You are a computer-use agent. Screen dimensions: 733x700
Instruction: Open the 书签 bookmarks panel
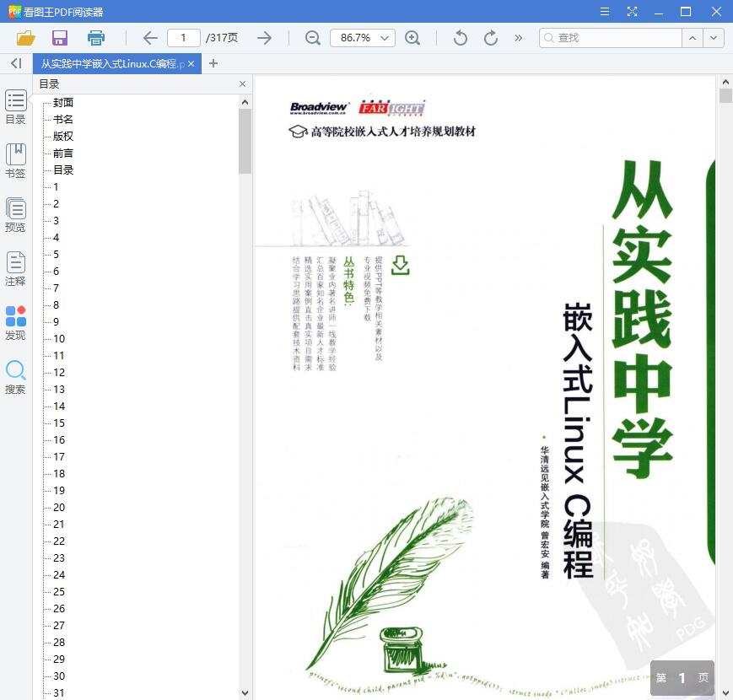click(15, 161)
